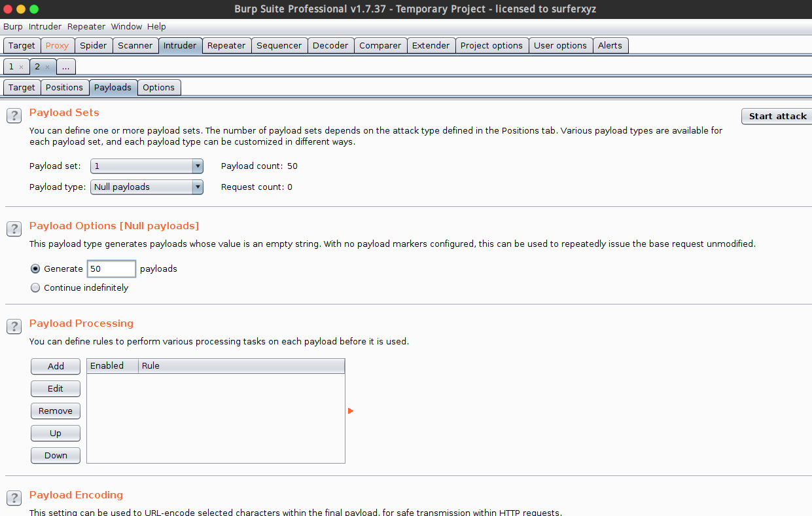Select the Generate payloads radio button
Screen dimensions: 812x516
pos(35,268)
